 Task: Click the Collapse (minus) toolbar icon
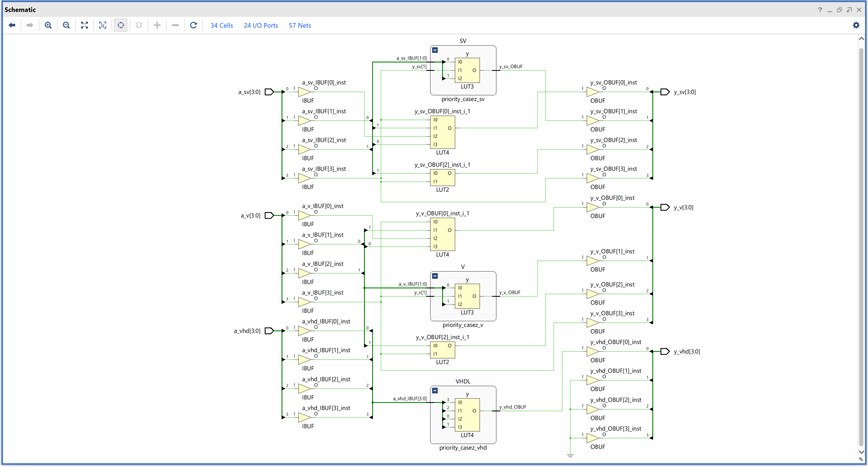point(175,25)
